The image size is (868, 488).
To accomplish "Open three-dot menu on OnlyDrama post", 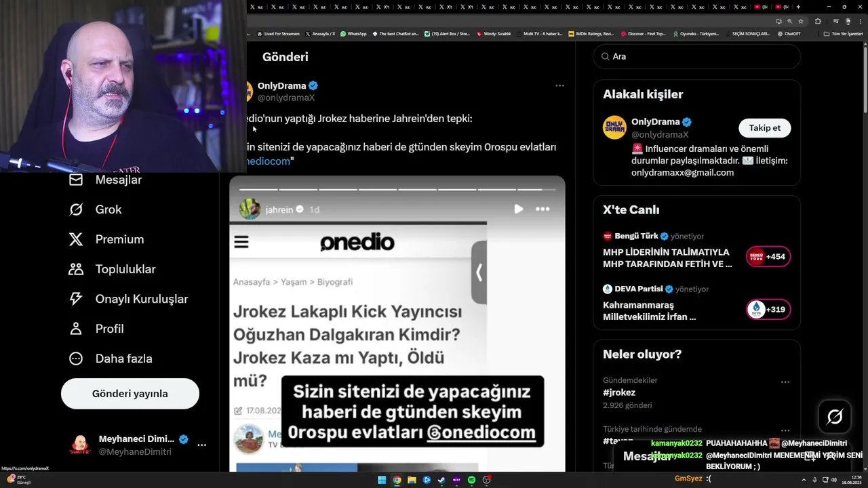I will [559, 85].
